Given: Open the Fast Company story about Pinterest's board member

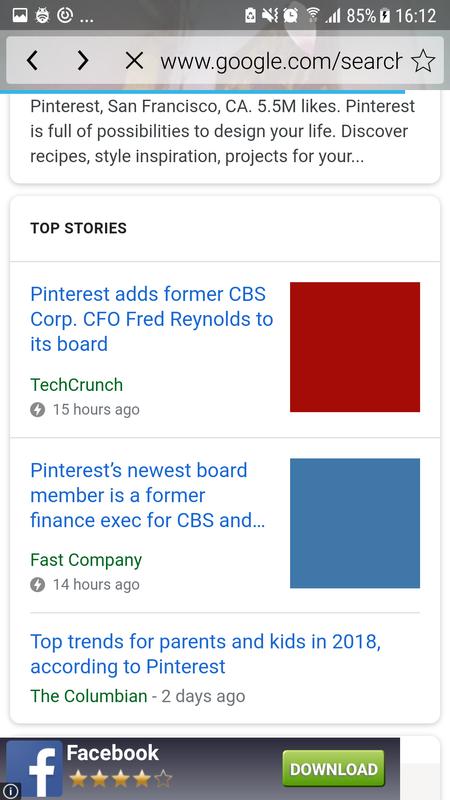Looking at the screenshot, I should pyautogui.click(x=147, y=495).
